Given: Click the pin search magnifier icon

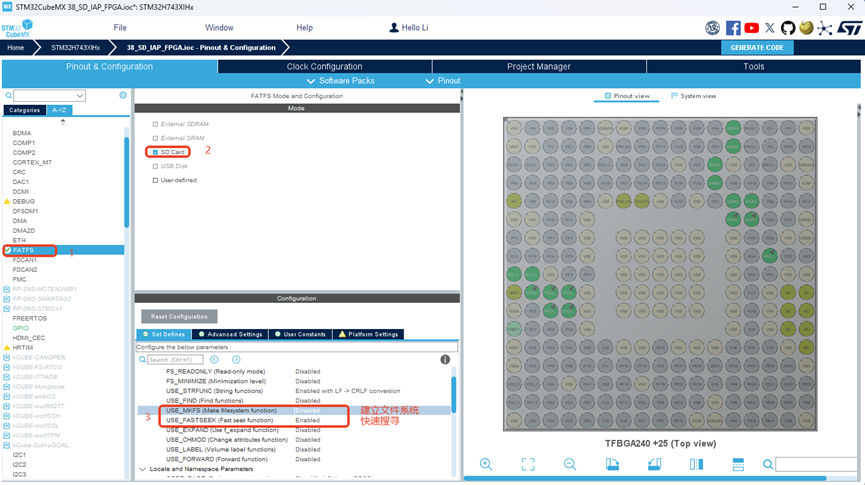Looking at the screenshot, I should (x=768, y=465).
